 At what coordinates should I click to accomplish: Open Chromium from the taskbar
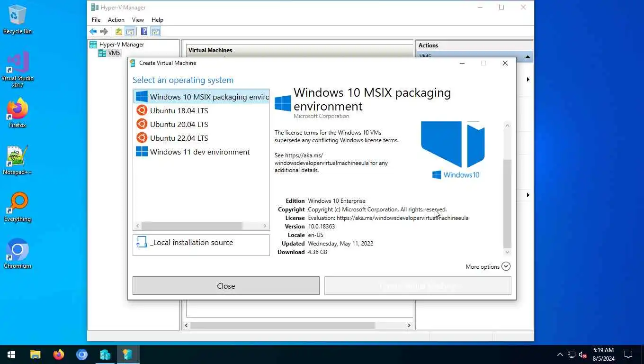[x=82, y=355]
